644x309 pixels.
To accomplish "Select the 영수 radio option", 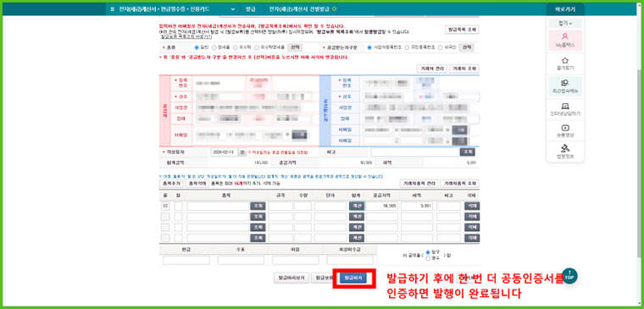I will click(x=429, y=258).
